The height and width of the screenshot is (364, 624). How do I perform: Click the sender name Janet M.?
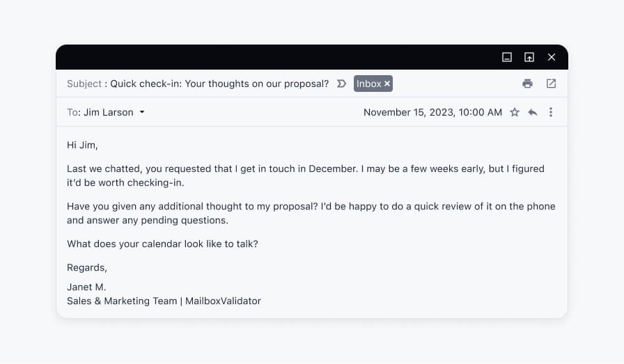click(86, 287)
